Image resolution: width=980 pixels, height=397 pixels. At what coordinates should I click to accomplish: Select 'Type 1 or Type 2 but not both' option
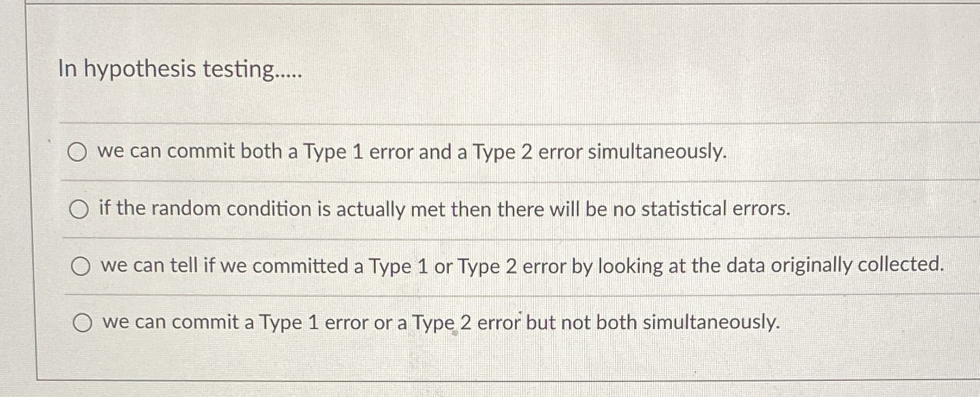click(x=83, y=323)
